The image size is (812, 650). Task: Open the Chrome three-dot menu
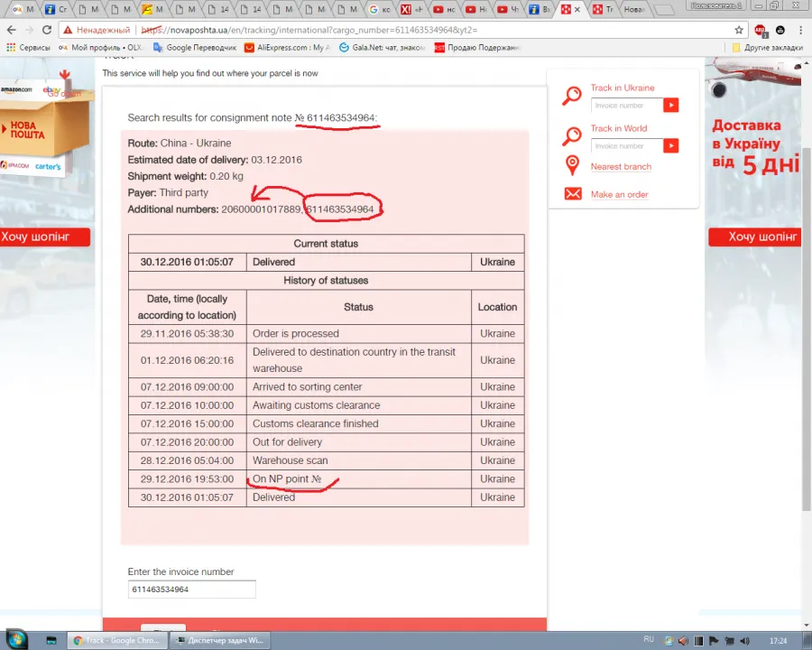coord(800,30)
